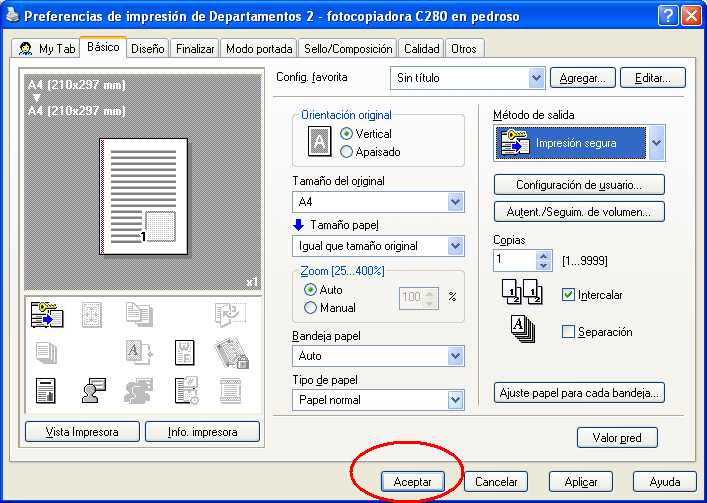Screen dimensions: 707x503
Task: Click the Editar... button
Action: pyautogui.click(x=653, y=78)
